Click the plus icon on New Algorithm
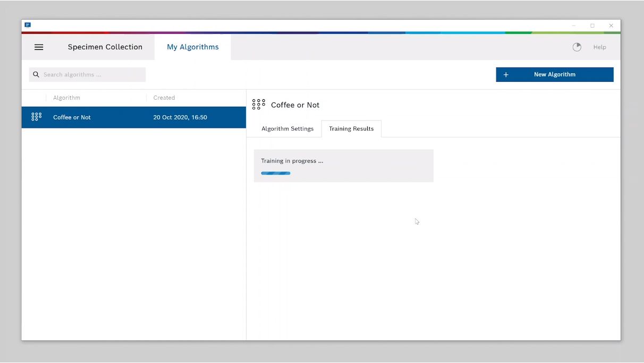The image size is (644, 363). point(506,75)
